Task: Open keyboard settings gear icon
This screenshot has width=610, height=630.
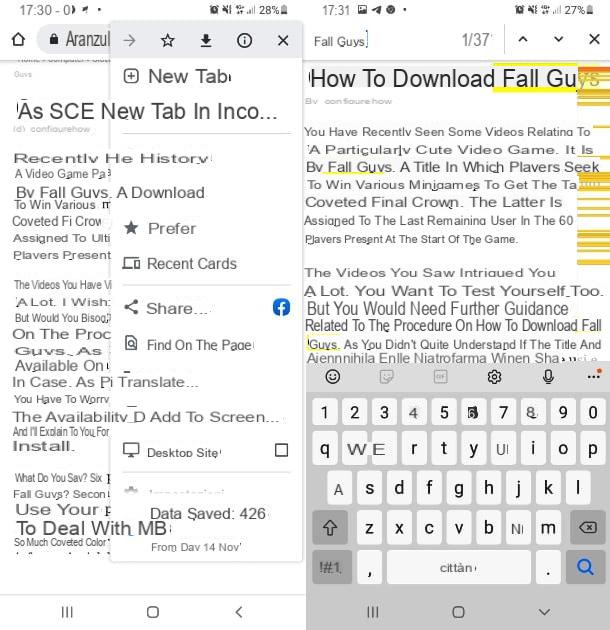Action: pyautogui.click(x=494, y=376)
